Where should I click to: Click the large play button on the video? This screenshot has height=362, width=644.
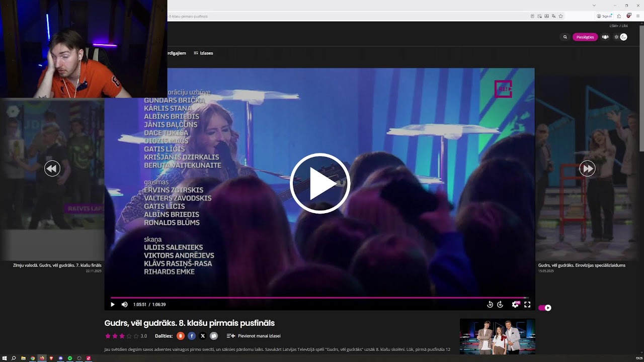pos(319,184)
